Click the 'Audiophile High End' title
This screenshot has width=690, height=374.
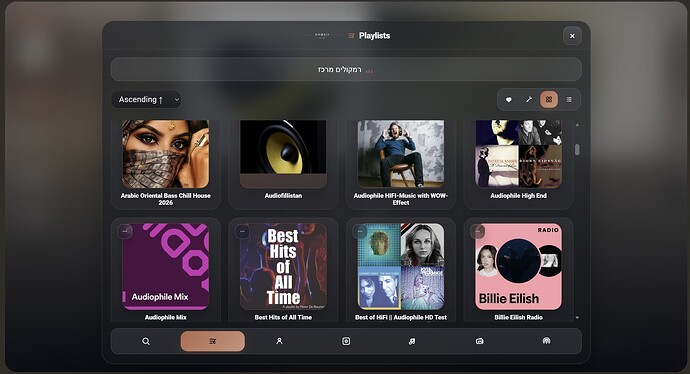(518, 196)
